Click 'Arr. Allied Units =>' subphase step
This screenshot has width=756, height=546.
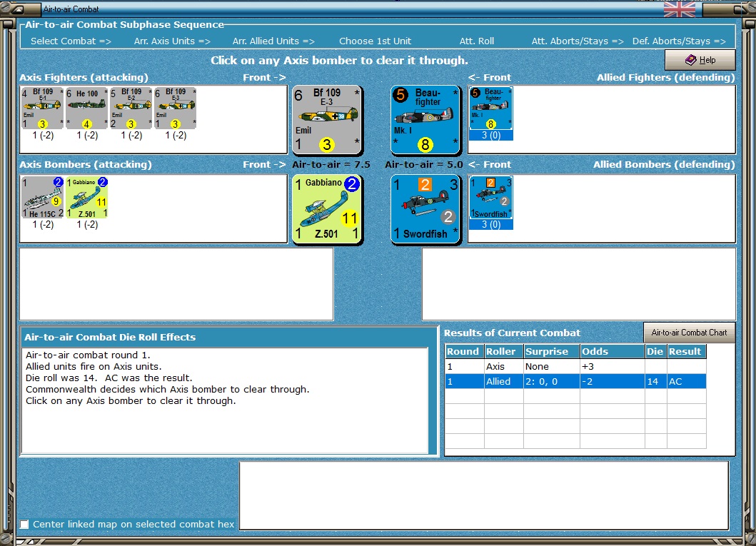click(273, 41)
